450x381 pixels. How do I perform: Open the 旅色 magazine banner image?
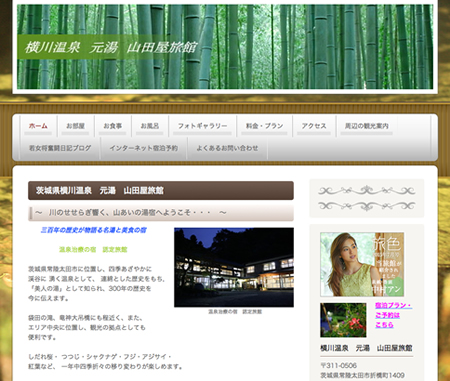click(x=362, y=264)
